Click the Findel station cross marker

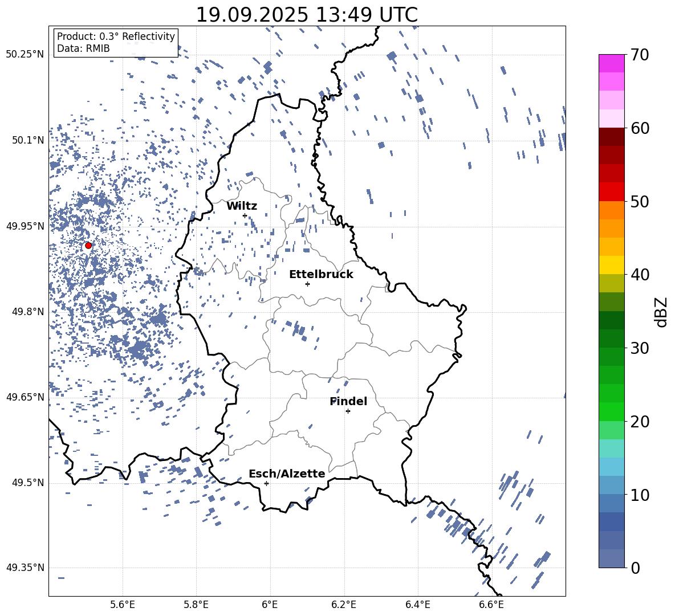(x=348, y=411)
